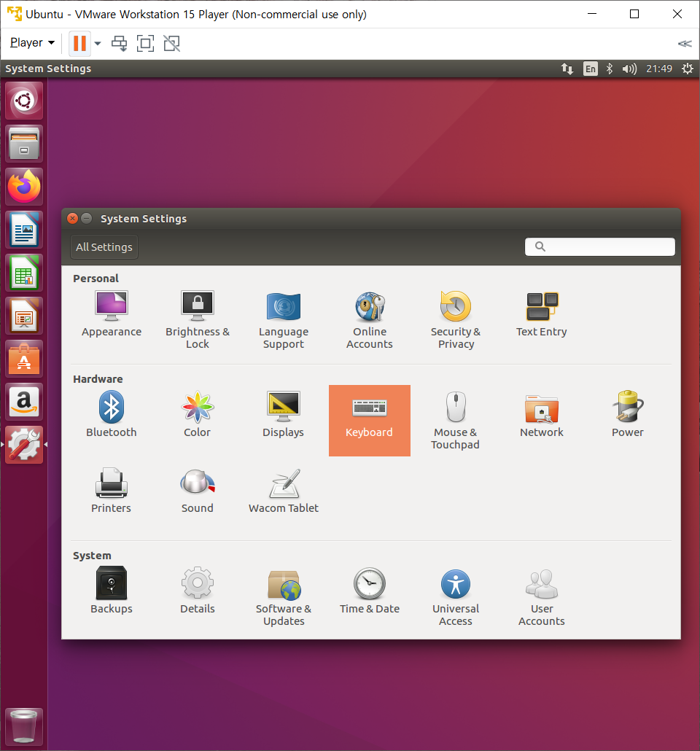700x751 pixels.
Task: Open the Ubuntu Dash from launcher
Action: point(24,101)
